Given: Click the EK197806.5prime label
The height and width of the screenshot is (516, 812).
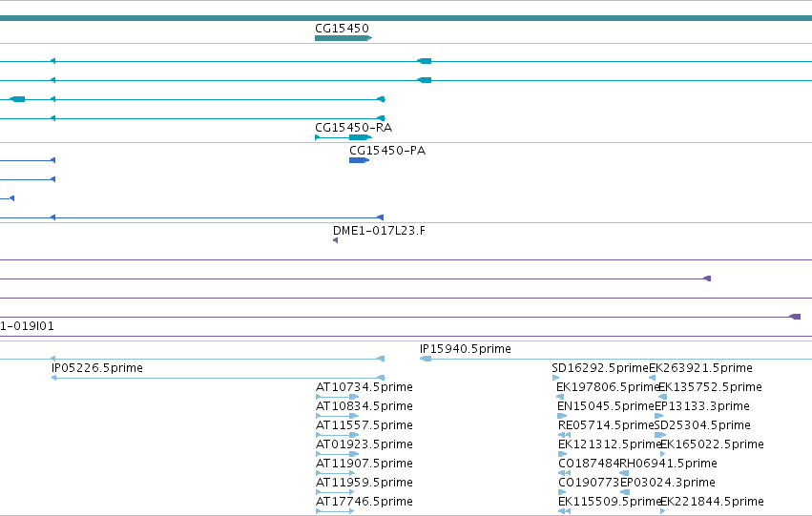Looking at the screenshot, I should pos(607,387).
